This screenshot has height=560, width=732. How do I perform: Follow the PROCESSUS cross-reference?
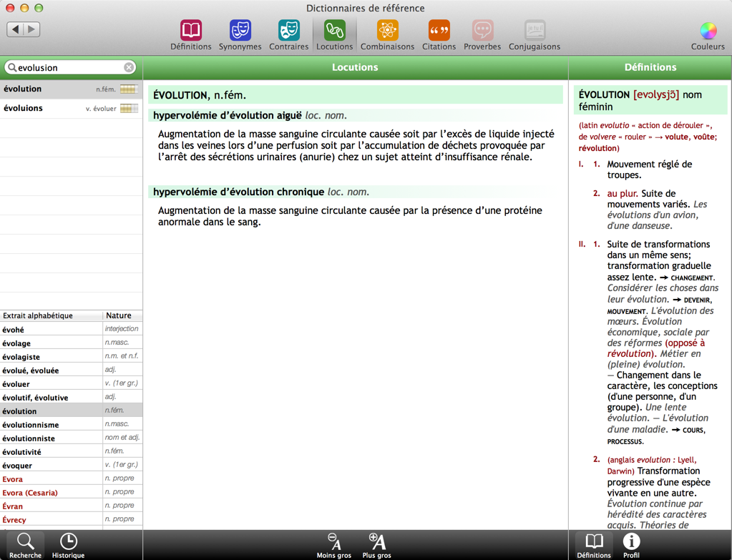[625, 441]
